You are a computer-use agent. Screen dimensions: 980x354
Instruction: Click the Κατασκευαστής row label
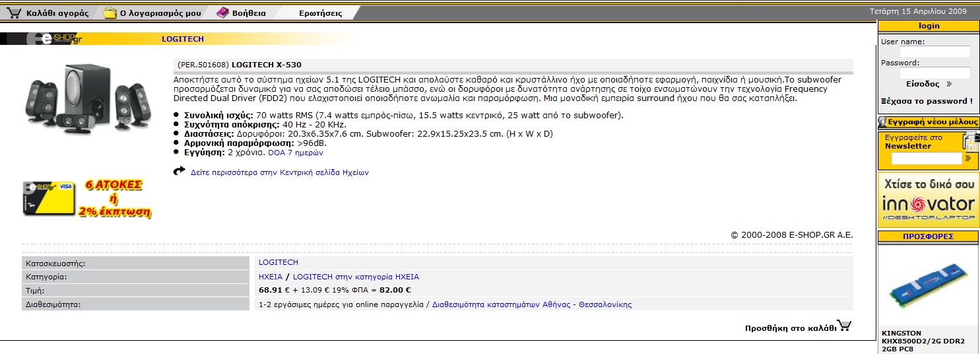(x=55, y=264)
